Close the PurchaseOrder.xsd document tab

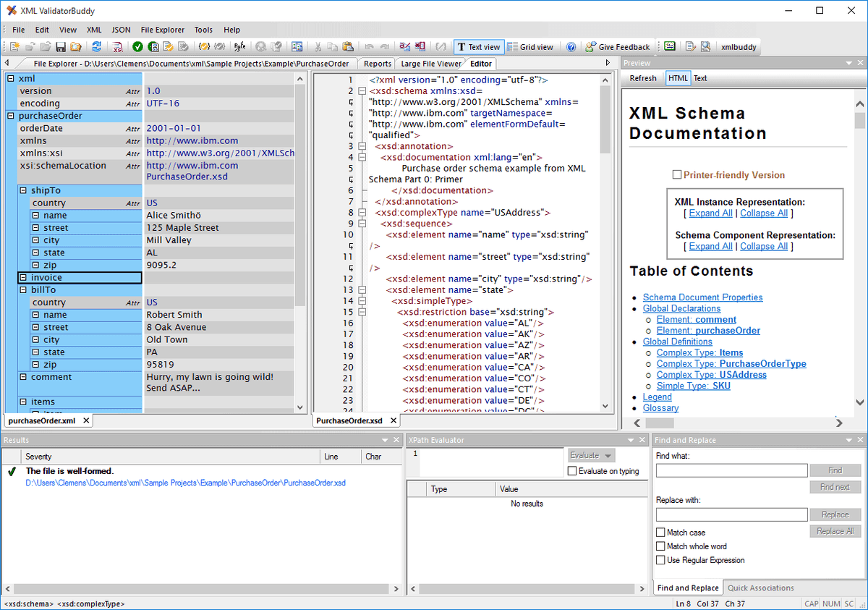click(393, 420)
